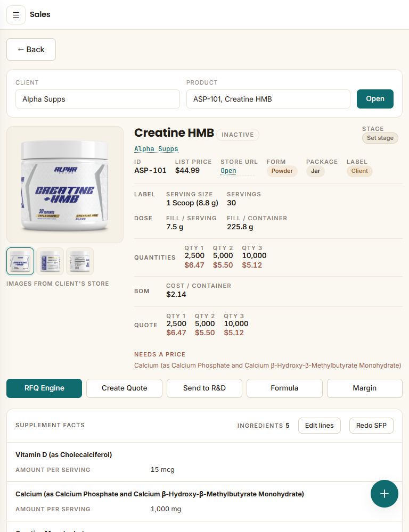Open the Product field ASP-101, Creatine HMB
Viewport: 409px width, 532px height.
pos(268,99)
